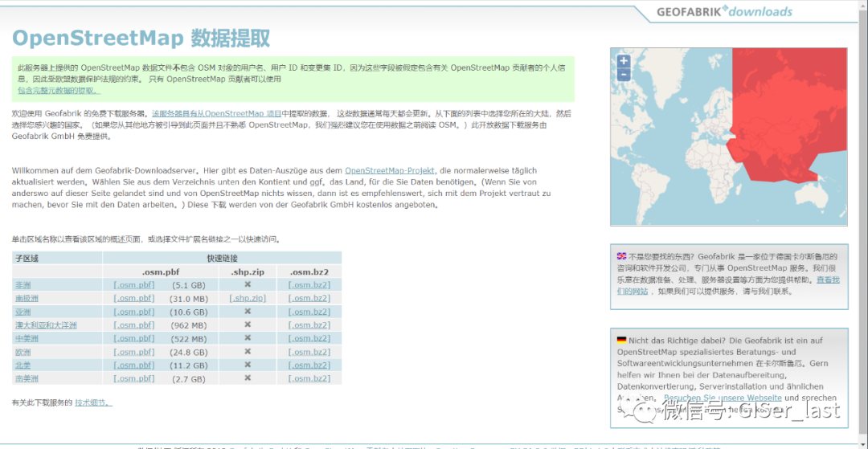The image size is (868, 449).
Task: Zoom in on the map
Action: pos(624,61)
